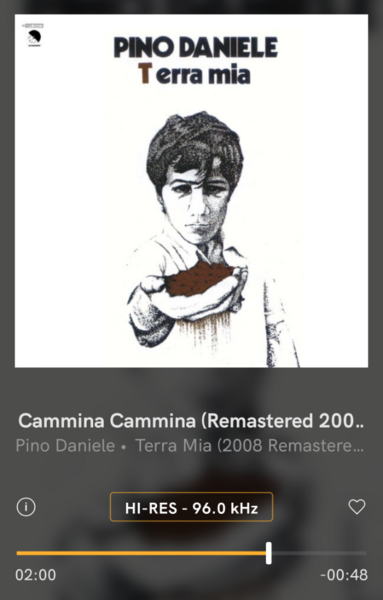Open the Terra mia album artwork

click(x=191, y=191)
